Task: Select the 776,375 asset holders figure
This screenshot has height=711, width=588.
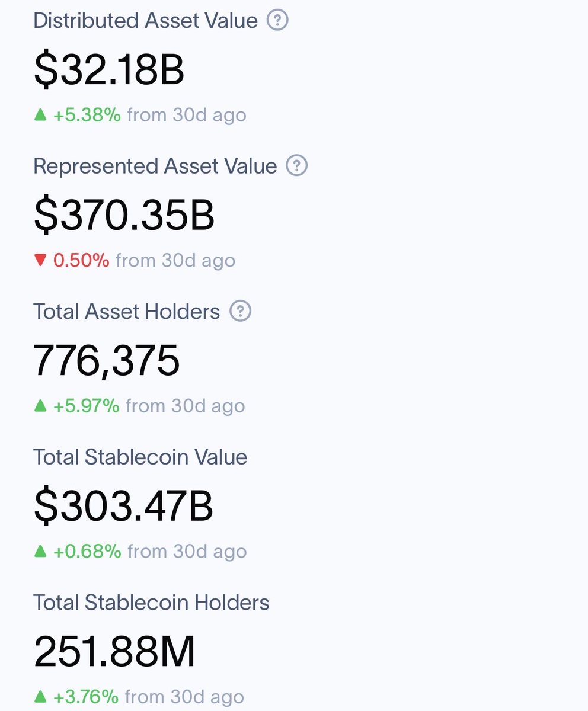Action: [x=107, y=360]
